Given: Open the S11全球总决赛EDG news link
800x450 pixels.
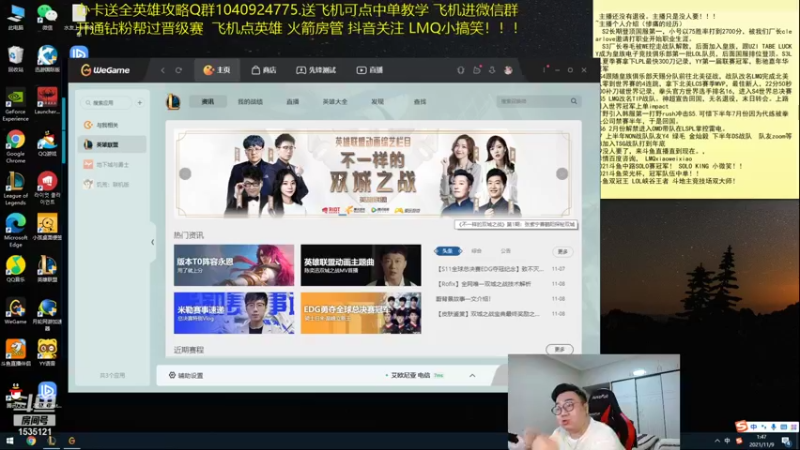Looking at the screenshot, I should point(490,268).
